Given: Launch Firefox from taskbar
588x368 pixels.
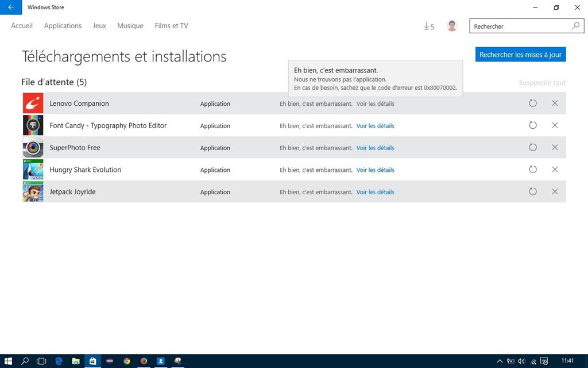Looking at the screenshot, I should click(144, 361).
